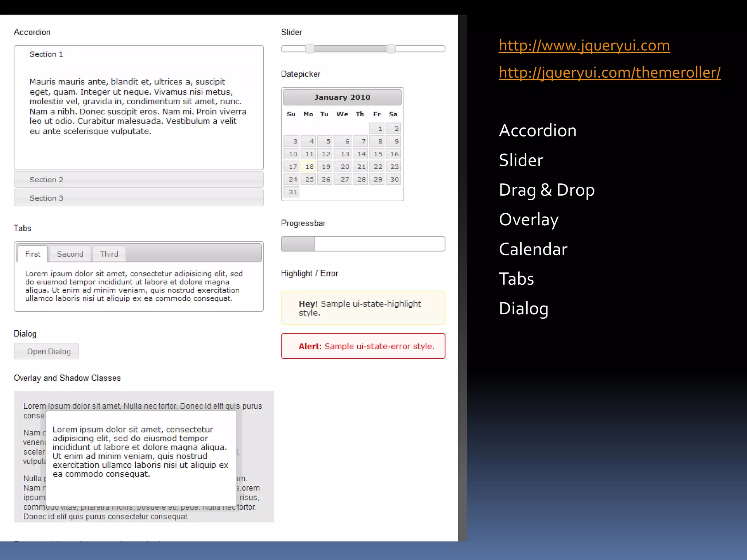This screenshot has height=560, width=747.
Task: Click the 'Accordion' heading on the page
Action: point(32,32)
